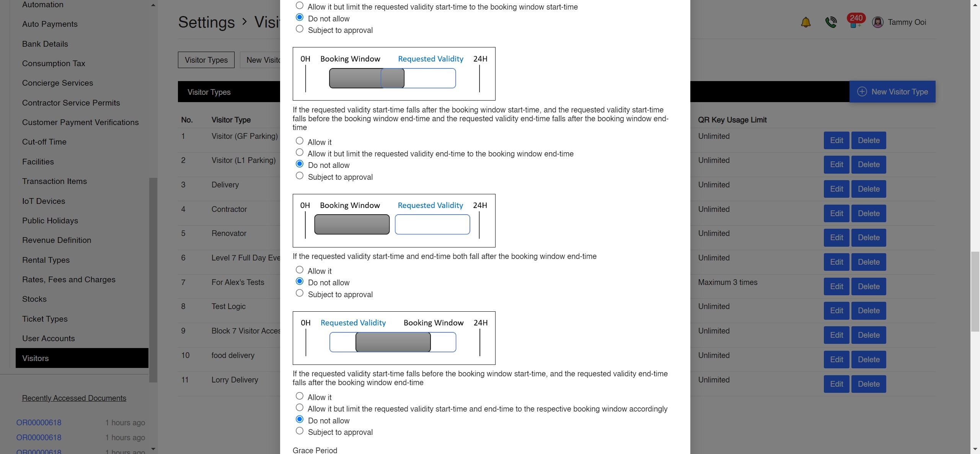Image resolution: width=980 pixels, height=454 pixels.
Task: Click Tammy Ooi's profile avatar
Action: tap(877, 22)
